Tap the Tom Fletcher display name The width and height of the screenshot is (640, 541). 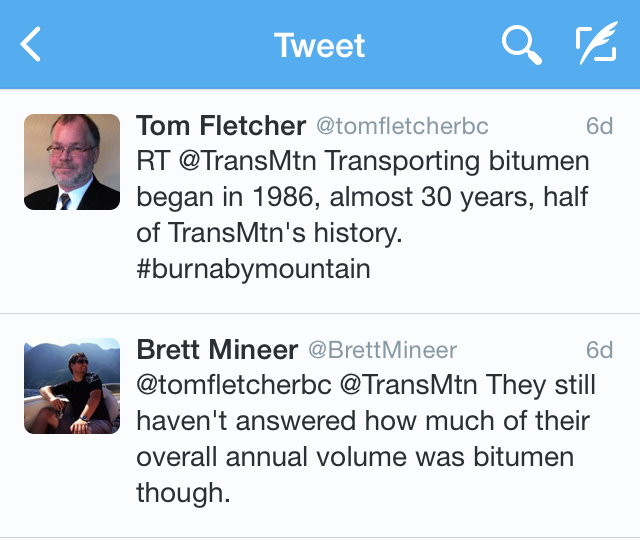click(221, 126)
